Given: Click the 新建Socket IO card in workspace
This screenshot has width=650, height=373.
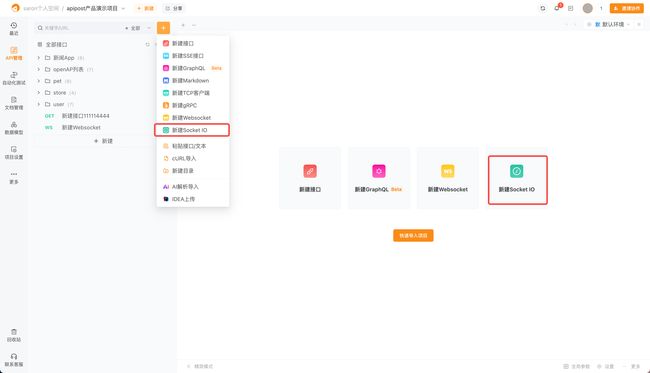Looking at the screenshot, I should tap(517, 178).
